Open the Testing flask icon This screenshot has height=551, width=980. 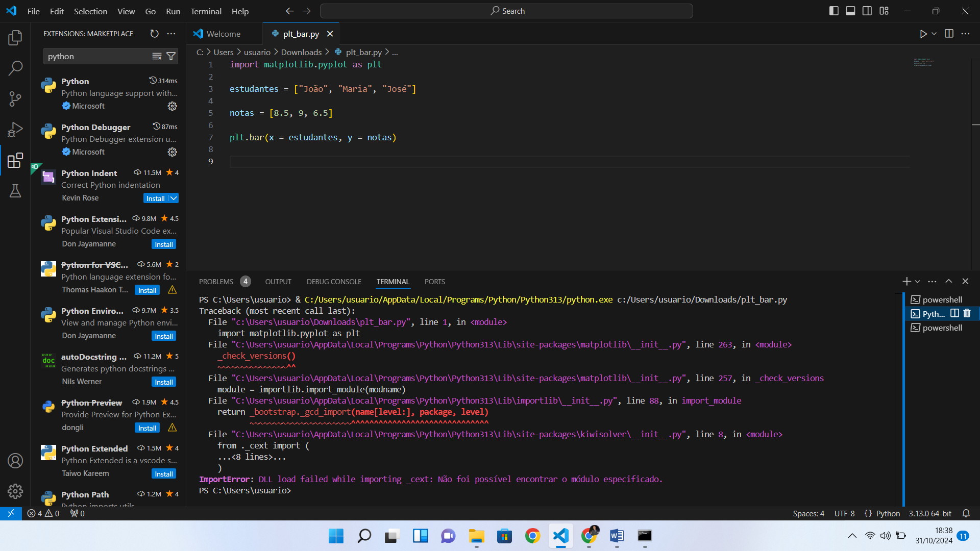point(15,191)
